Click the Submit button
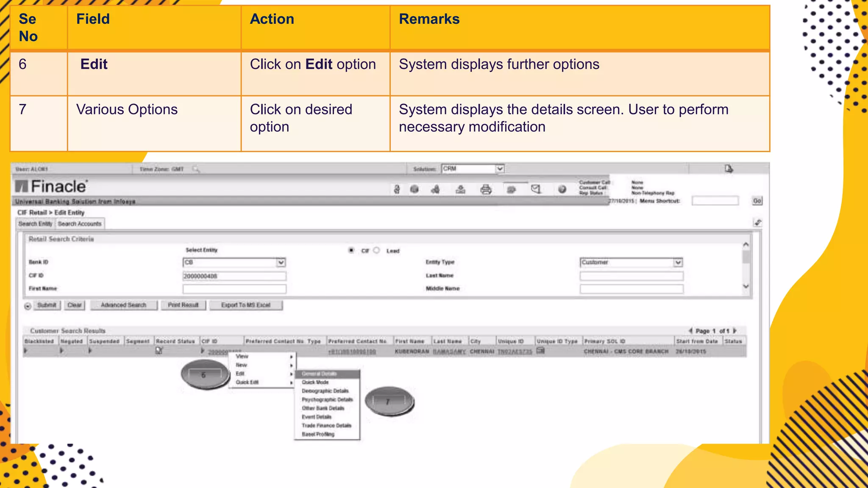 pyautogui.click(x=47, y=305)
